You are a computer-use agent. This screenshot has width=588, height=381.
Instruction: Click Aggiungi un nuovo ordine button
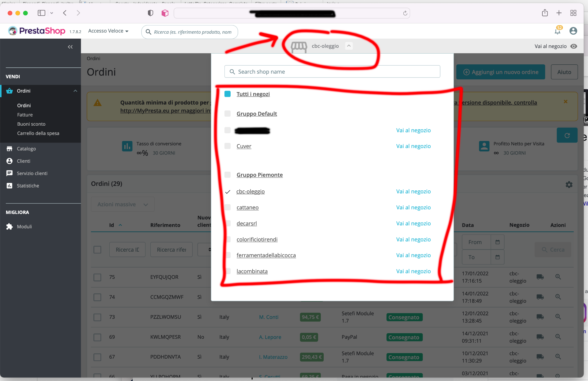(x=500, y=72)
